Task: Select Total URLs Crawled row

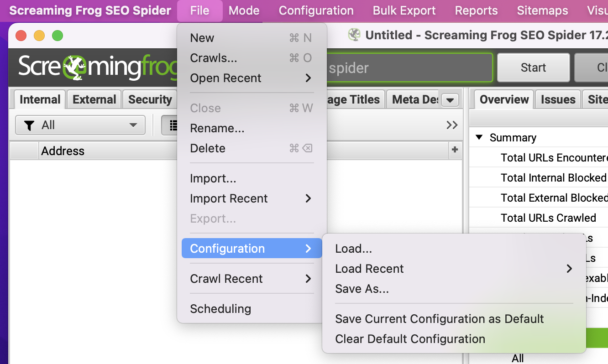Action: click(548, 218)
